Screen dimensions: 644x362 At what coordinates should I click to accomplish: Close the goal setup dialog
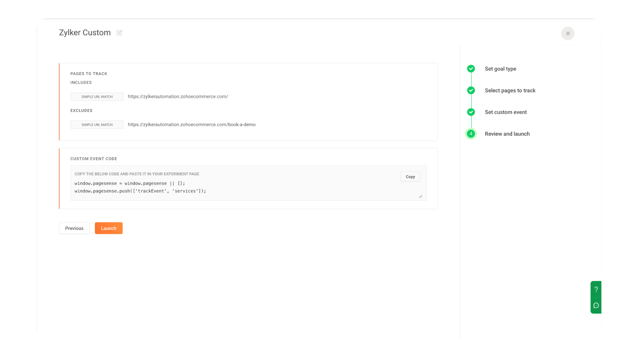pyautogui.click(x=568, y=34)
